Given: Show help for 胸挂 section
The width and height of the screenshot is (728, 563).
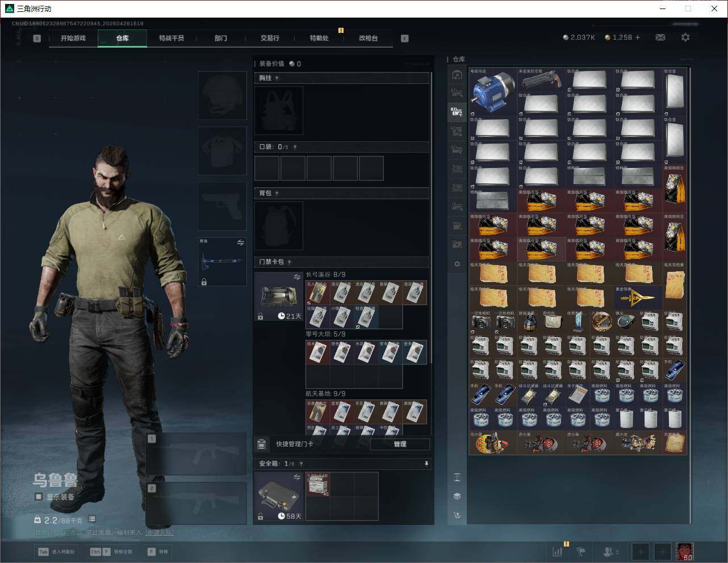Looking at the screenshot, I should 277,78.
